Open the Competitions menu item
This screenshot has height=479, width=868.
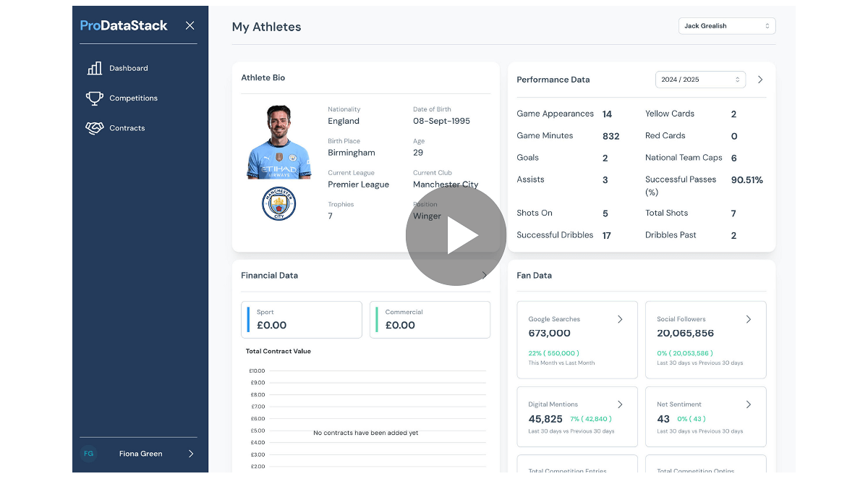coord(133,98)
